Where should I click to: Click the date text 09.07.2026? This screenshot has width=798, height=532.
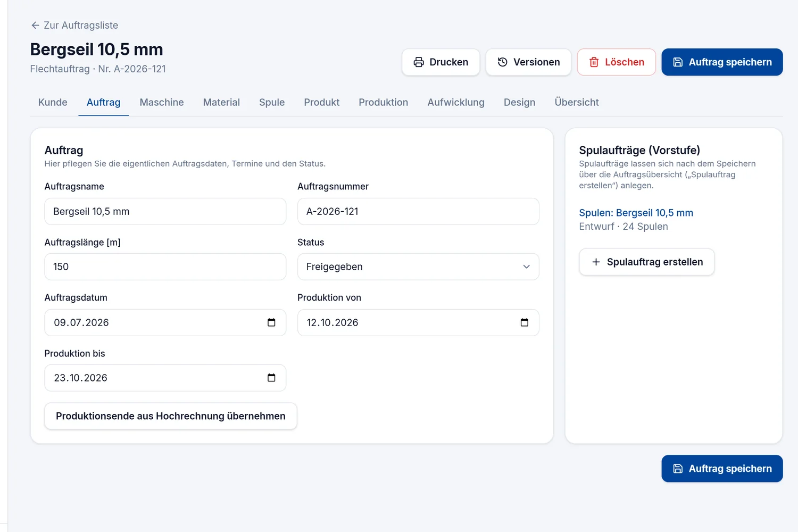pyautogui.click(x=81, y=322)
